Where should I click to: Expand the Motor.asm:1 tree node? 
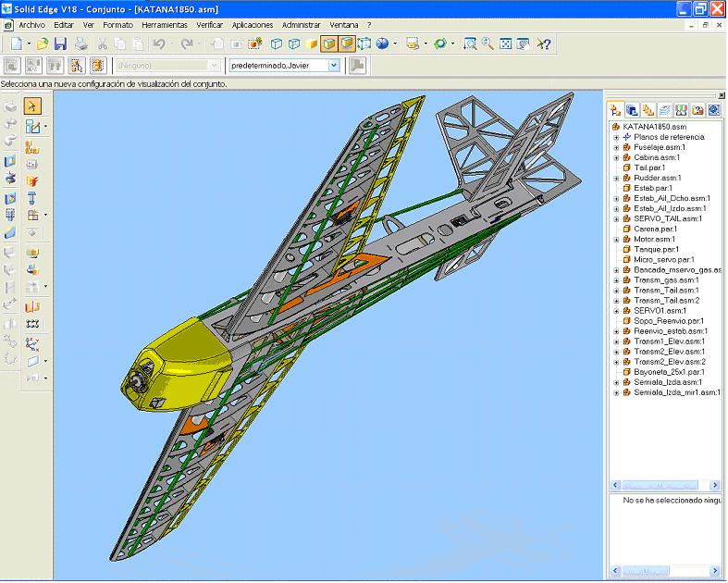[x=616, y=239]
